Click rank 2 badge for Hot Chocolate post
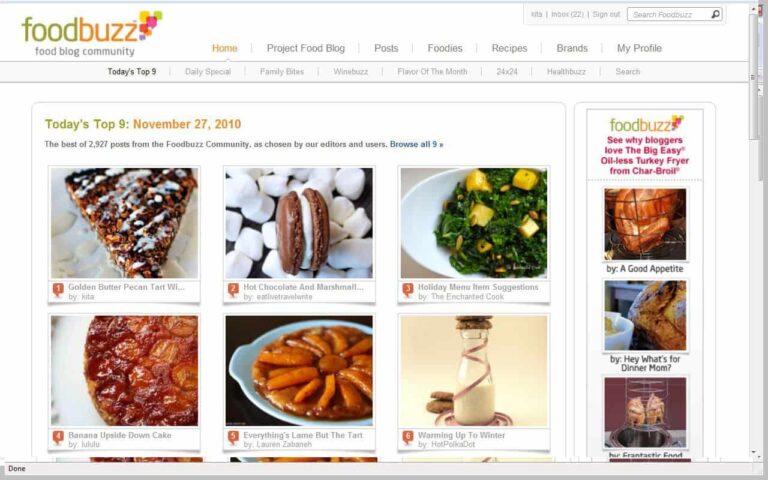Viewport: 768px width, 480px height. point(233,290)
